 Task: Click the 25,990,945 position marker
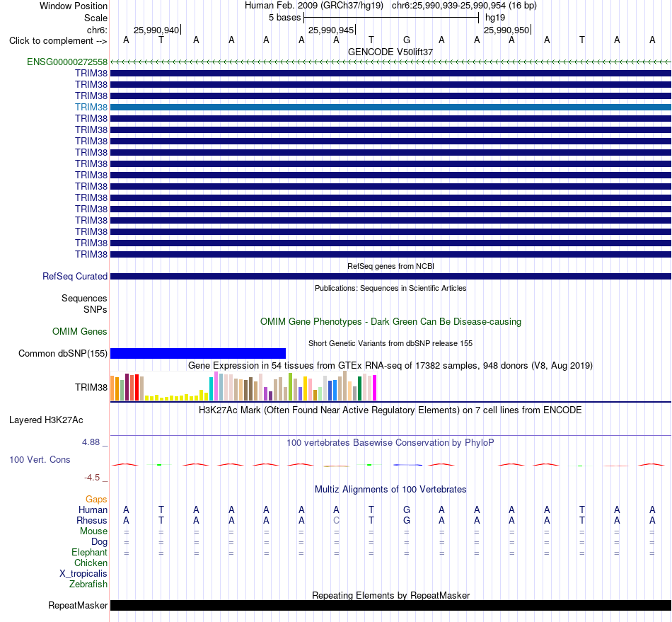pyautogui.click(x=332, y=30)
